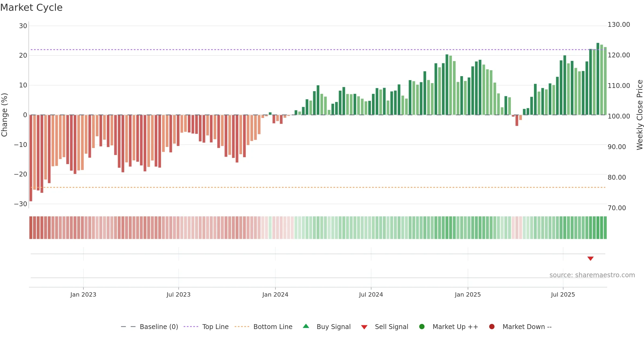Image resolution: width=644 pixels, height=362 pixels.
Task: Click the Jan 2025 axis label
Action: 468,294
